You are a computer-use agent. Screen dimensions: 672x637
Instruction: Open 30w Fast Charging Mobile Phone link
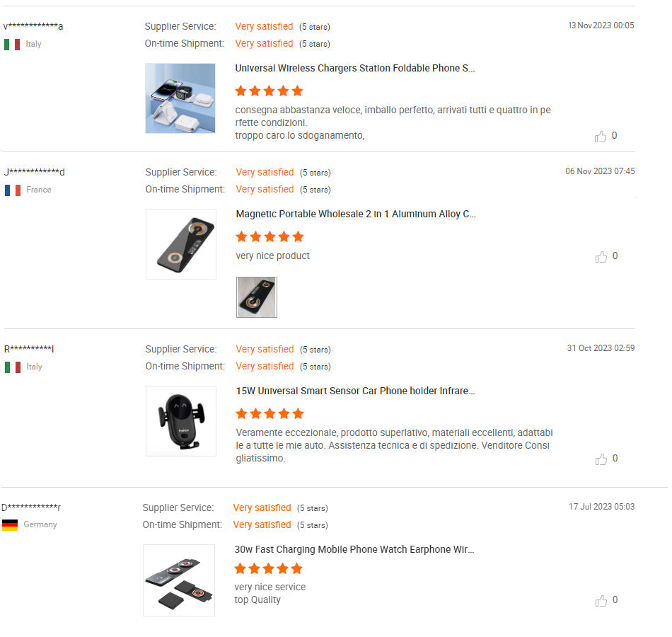click(354, 550)
